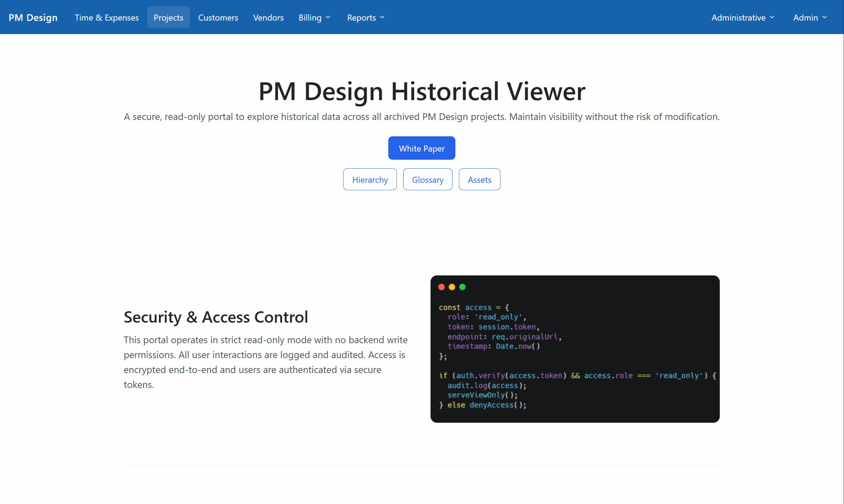Go to the Customers section
The height and width of the screenshot is (504, 844).
click(x=218, y=17)
